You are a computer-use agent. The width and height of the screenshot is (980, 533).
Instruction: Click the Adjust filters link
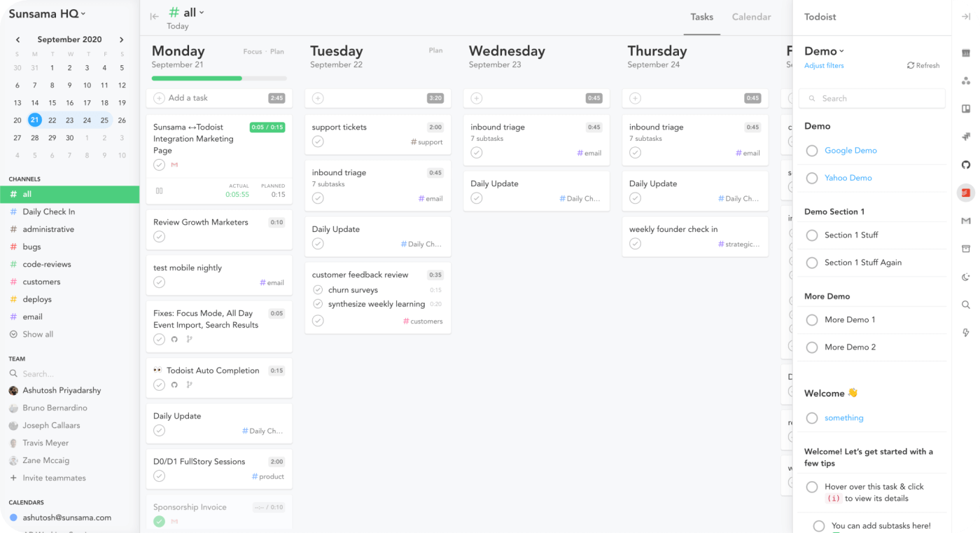tap(824, 66)
